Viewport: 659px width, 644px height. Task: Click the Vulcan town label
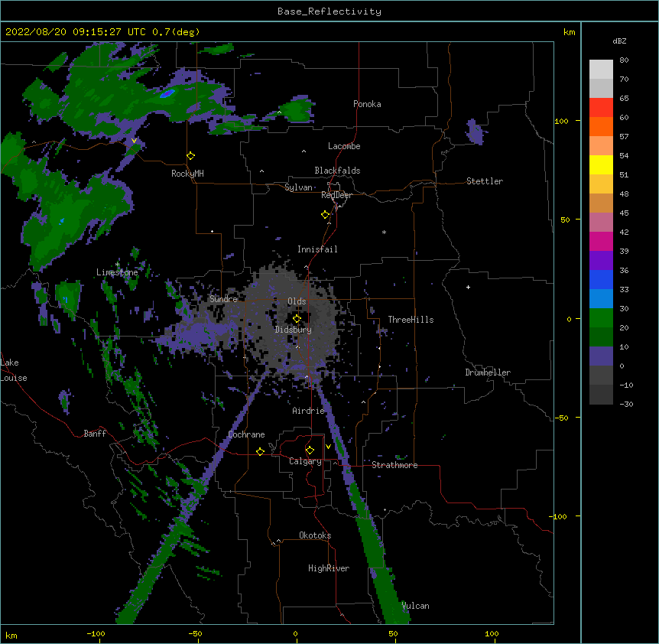tap(415, 606)
